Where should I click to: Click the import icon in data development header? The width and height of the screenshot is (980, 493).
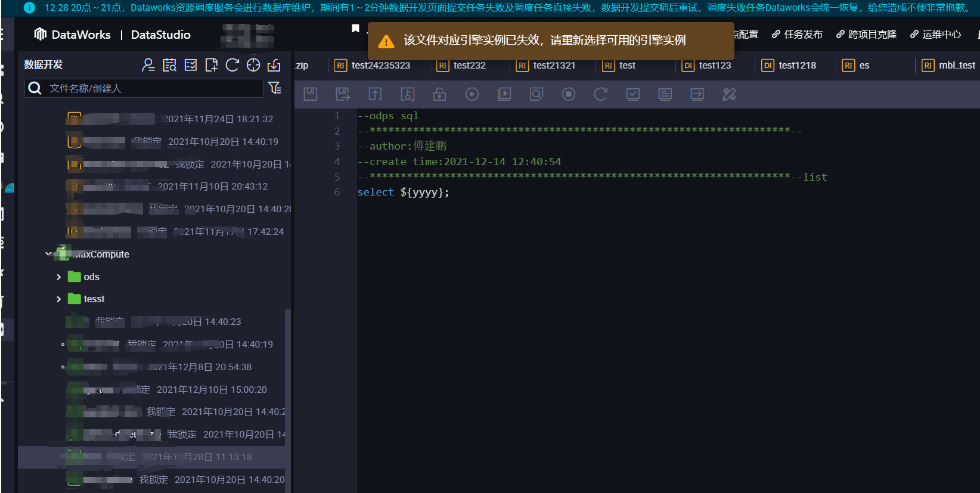tap(274, 65)
